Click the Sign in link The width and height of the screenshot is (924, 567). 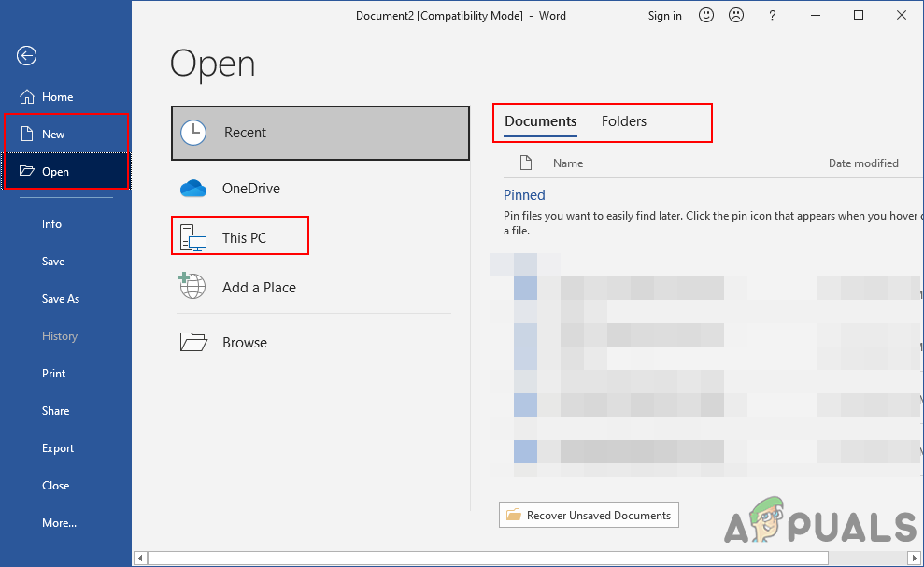[664, 15]
